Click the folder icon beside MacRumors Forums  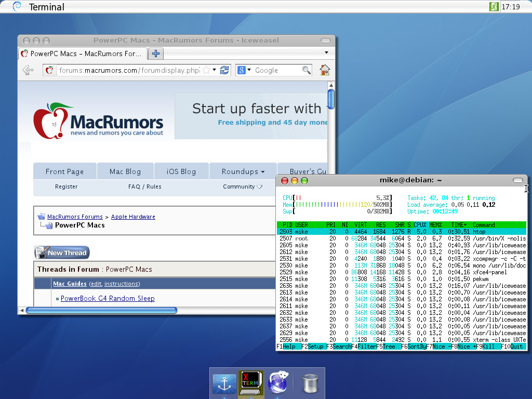(42, 217)
